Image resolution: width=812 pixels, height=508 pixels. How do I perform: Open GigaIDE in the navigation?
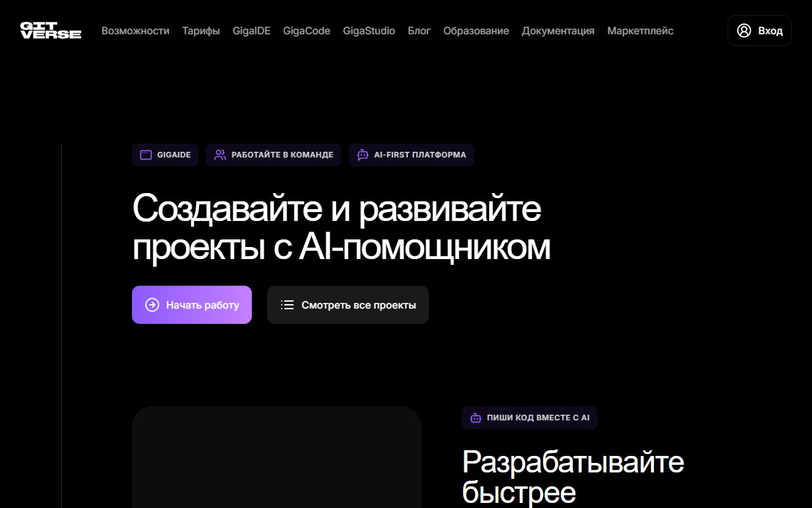click(x=251, y=30)
